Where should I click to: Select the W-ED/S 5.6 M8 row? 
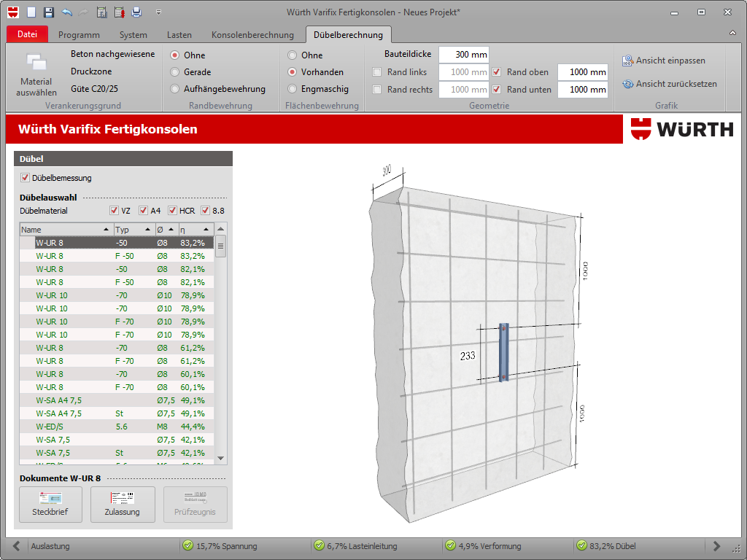pyautogui.click(x=117, y=426)
